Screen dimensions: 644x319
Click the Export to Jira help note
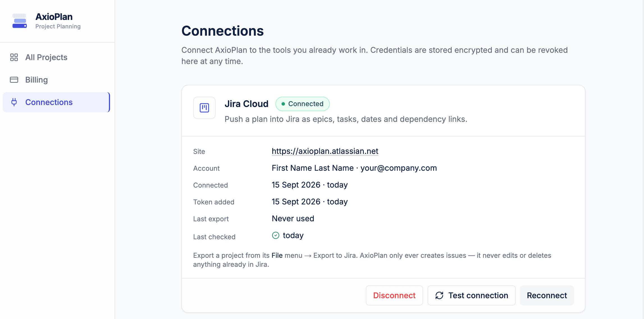pos(372,260)
